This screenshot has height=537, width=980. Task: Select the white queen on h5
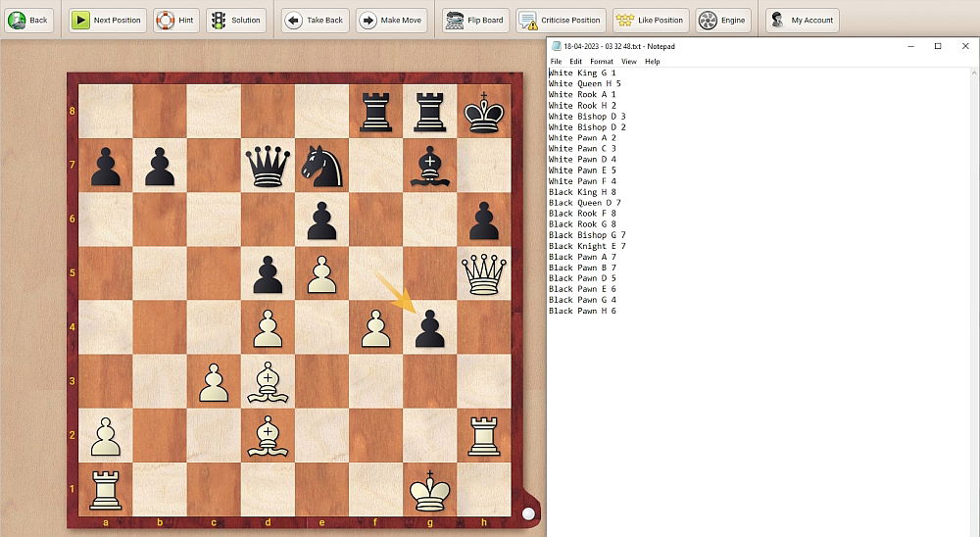[483, 272]
